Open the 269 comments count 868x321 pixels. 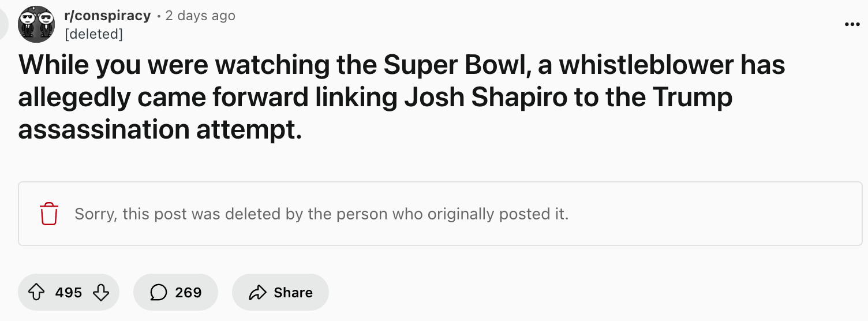point(188,293)
